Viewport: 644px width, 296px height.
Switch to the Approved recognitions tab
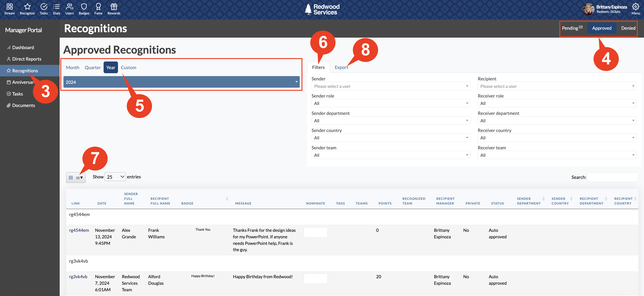pyautogui.click(x=601, y=28)
